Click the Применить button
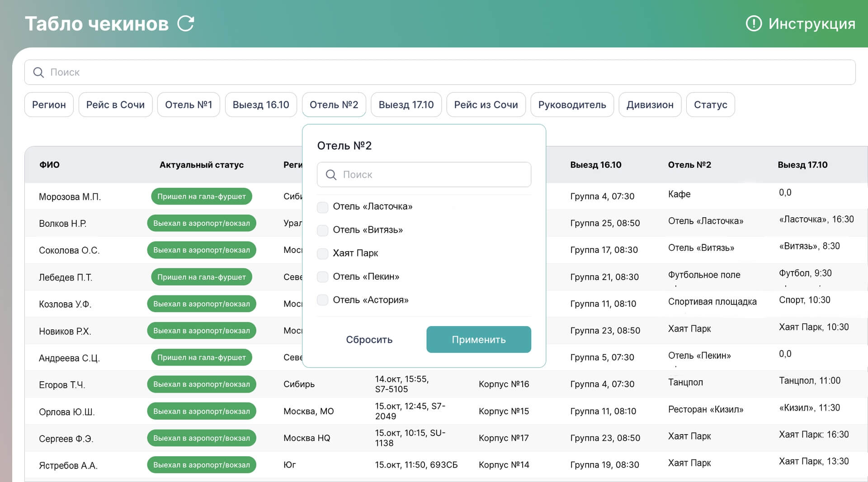This screenshot has height=482, width=868. [479, 340]
